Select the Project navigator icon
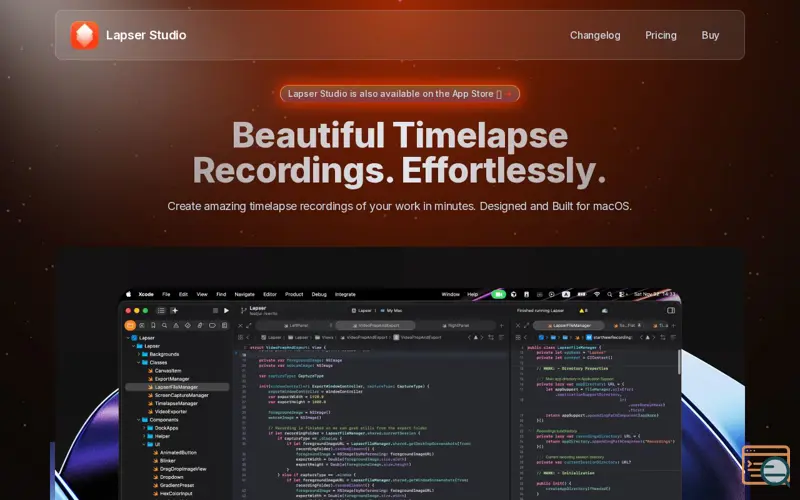This screenshot has height=500, width=800. pos(130,325)
